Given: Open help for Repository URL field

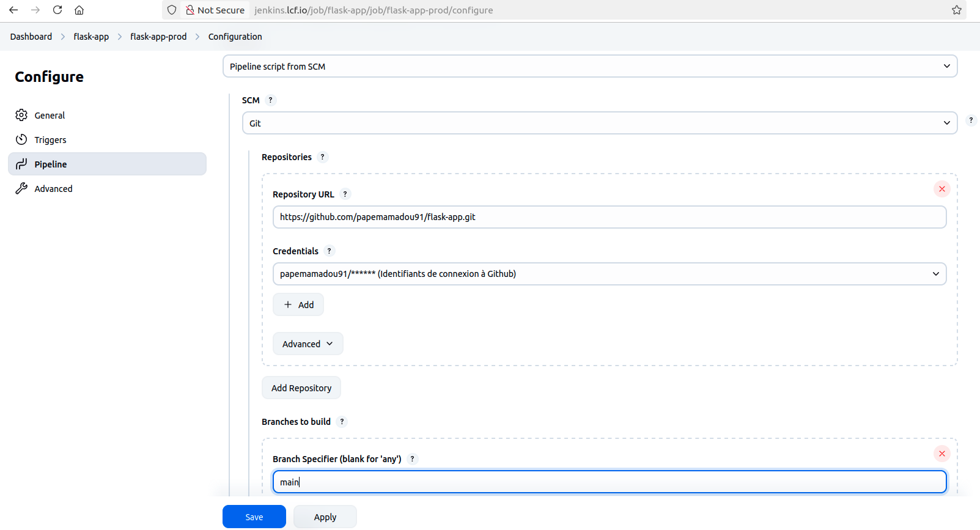Looking at the screenshot, I should [345, 194].
